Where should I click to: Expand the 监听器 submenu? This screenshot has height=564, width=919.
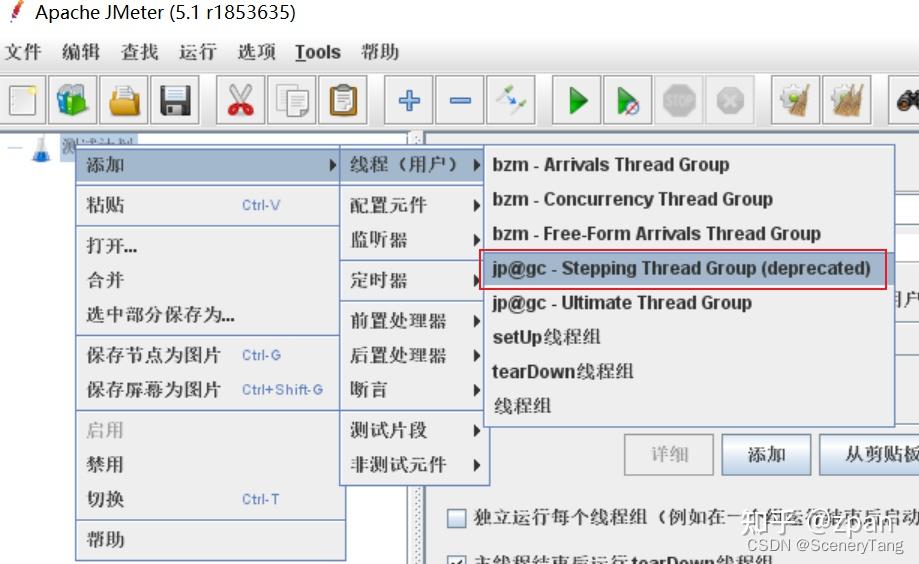412,240
